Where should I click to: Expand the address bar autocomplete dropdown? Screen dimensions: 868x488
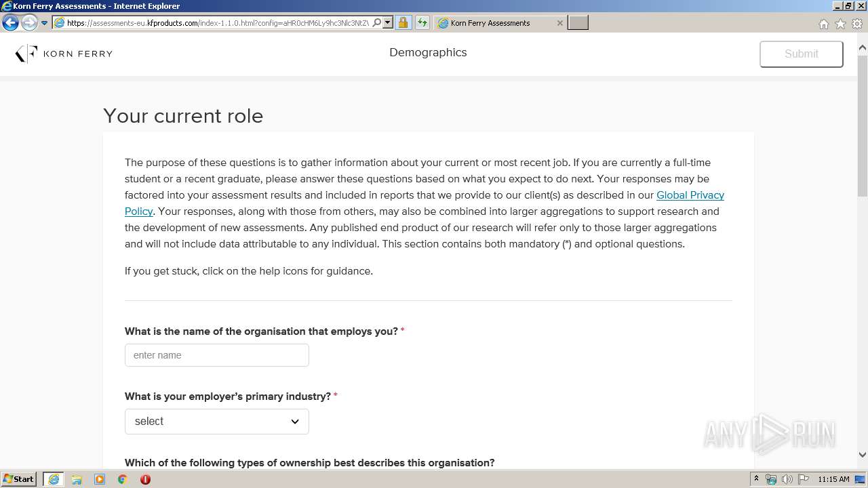(388, 23)
